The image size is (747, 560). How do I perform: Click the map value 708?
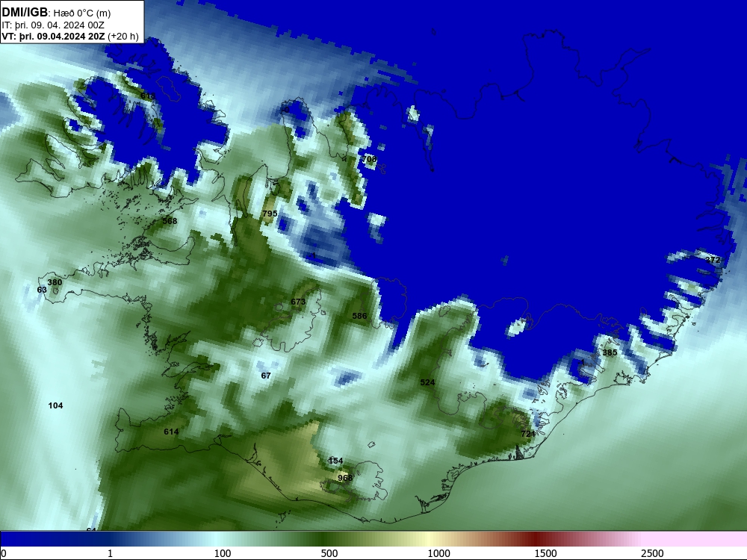point(370,159)
